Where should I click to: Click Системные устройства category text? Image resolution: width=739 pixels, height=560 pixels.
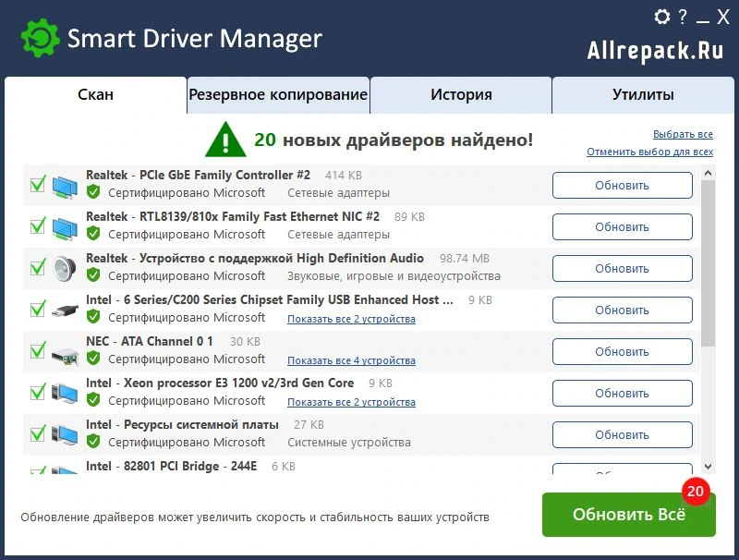pos(349,442)
